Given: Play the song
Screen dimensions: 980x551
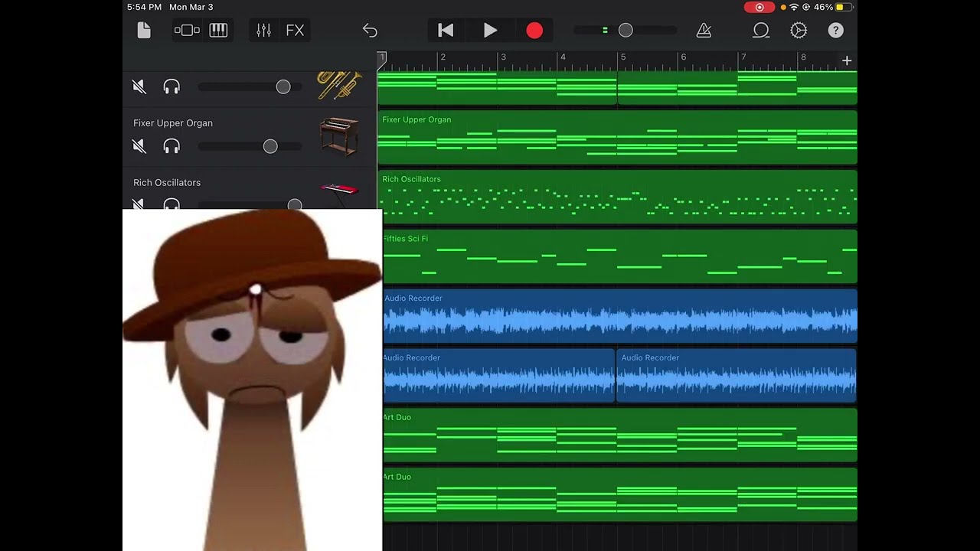Looking at the screenshot, I should pyautogui.click(x=490, y=31).
